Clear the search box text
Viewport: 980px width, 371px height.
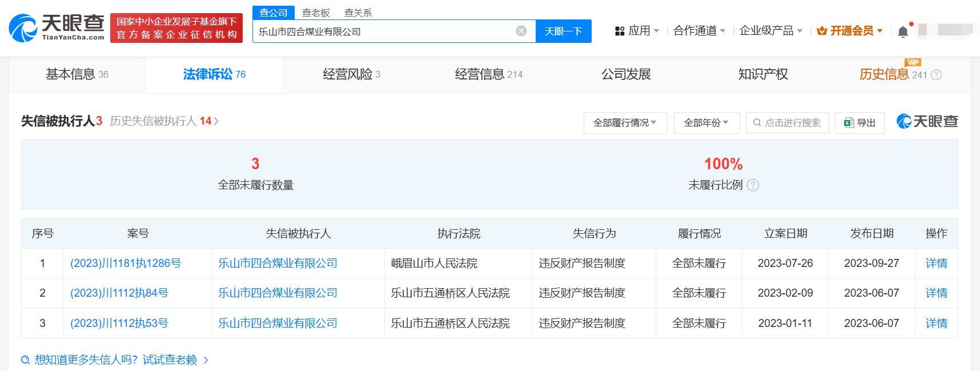pos(521,31)
